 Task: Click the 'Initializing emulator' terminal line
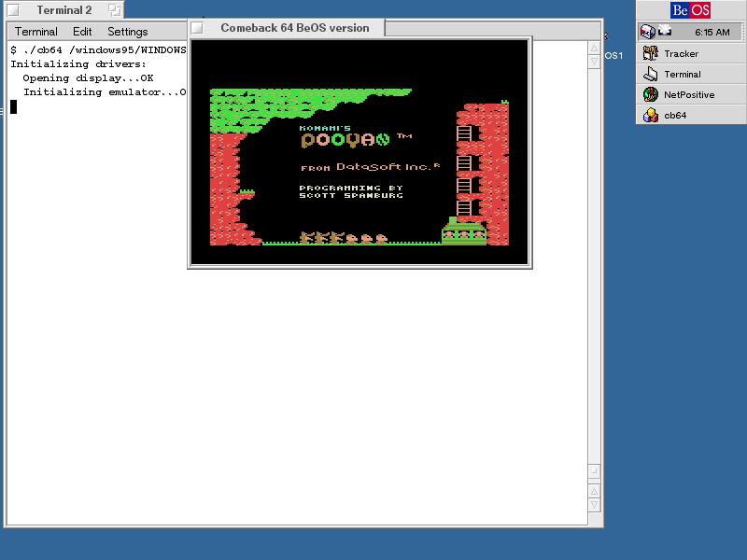coord(105,91)
